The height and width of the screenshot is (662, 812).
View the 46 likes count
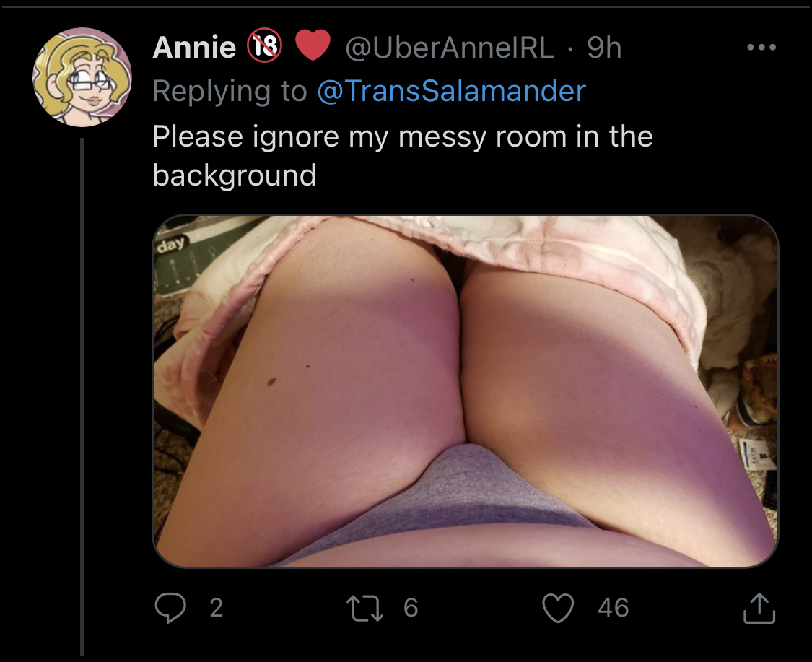point(613,607)
